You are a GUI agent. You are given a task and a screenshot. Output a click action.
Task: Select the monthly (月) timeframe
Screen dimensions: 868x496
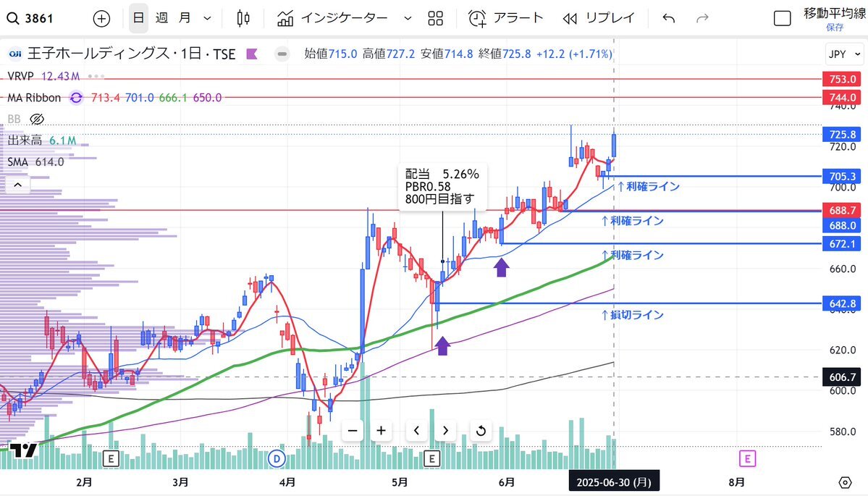pos(185,17)
